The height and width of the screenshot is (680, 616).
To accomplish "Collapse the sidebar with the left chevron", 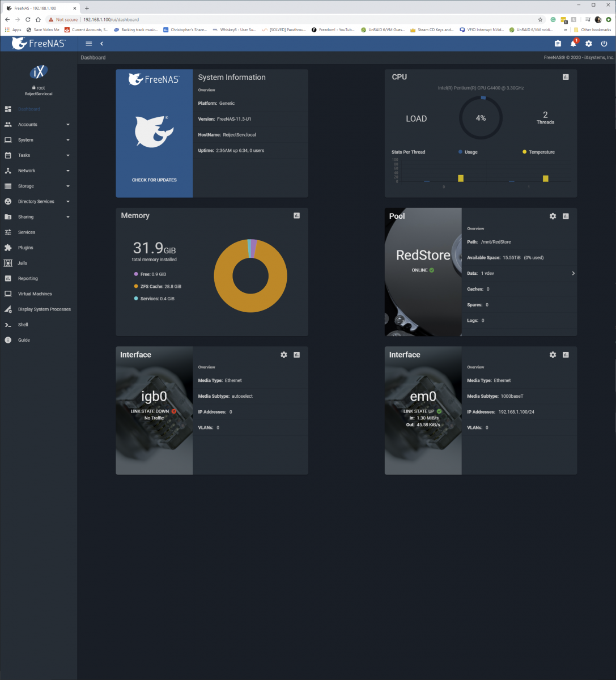I will 102,44.
